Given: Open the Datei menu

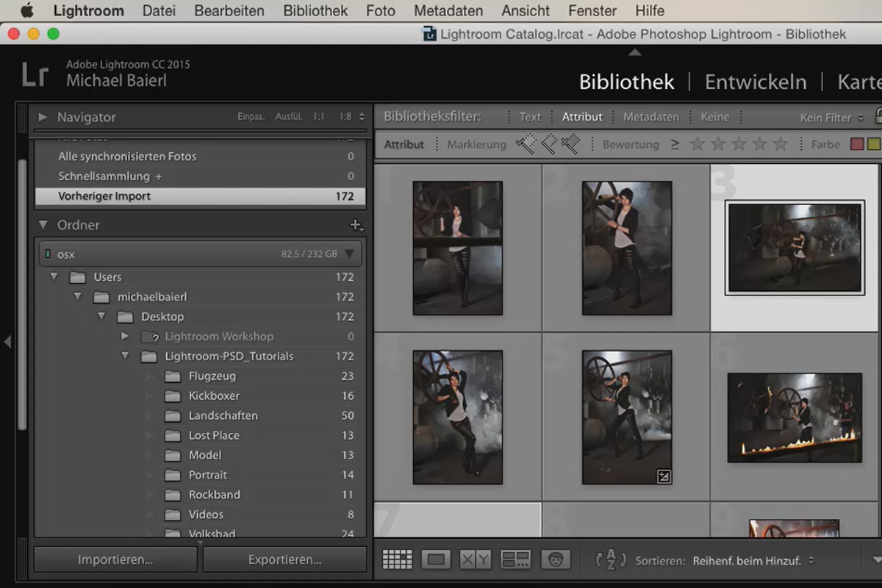Looking at the screenshot, I should 159,11.
